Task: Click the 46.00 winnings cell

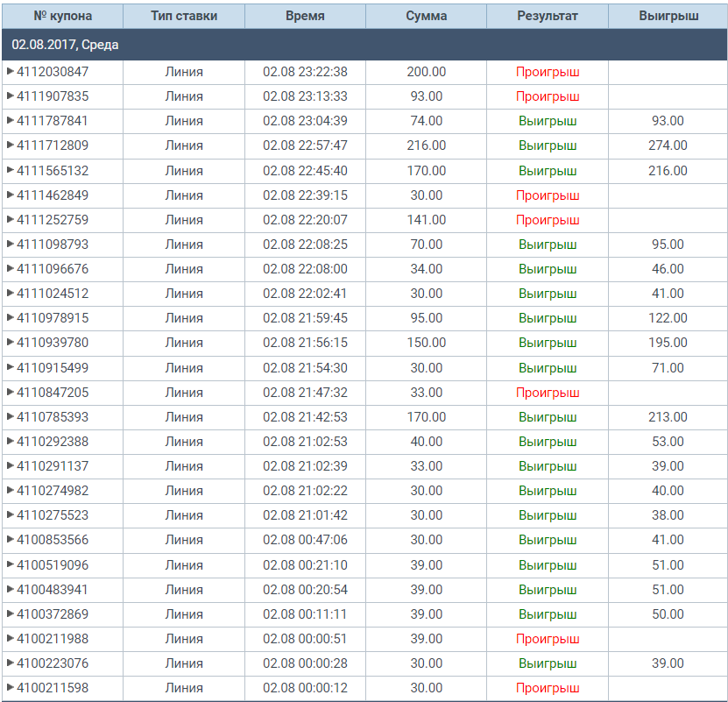Action: click(668, 269)
